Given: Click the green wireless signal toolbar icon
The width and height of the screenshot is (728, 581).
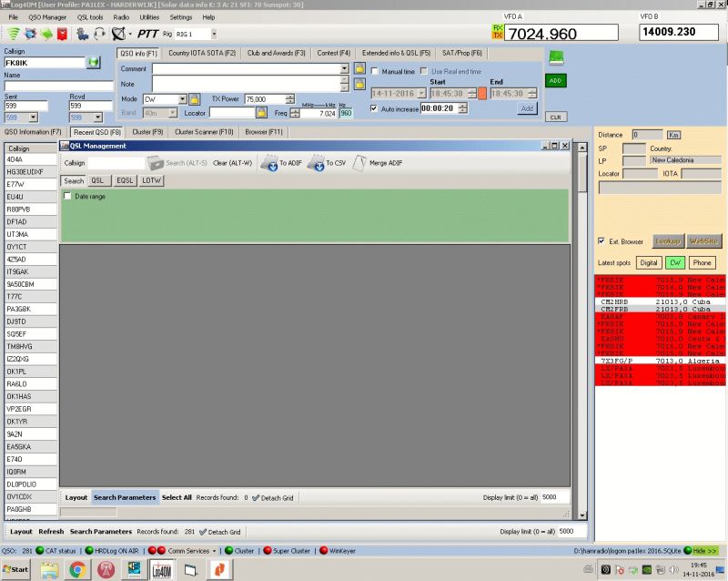Looking at the screenshot, I should pyautogui.click(x=14, y=34).
